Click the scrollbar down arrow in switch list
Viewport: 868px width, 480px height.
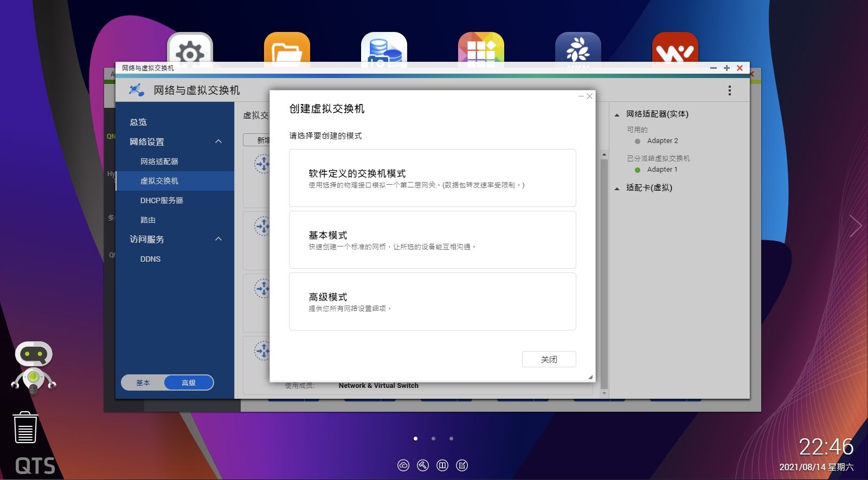pyautogui.click(x=604, y=393)
